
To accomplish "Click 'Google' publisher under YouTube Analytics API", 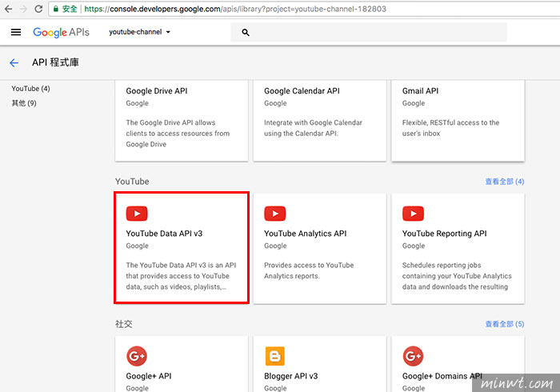I will coord(275,246).
